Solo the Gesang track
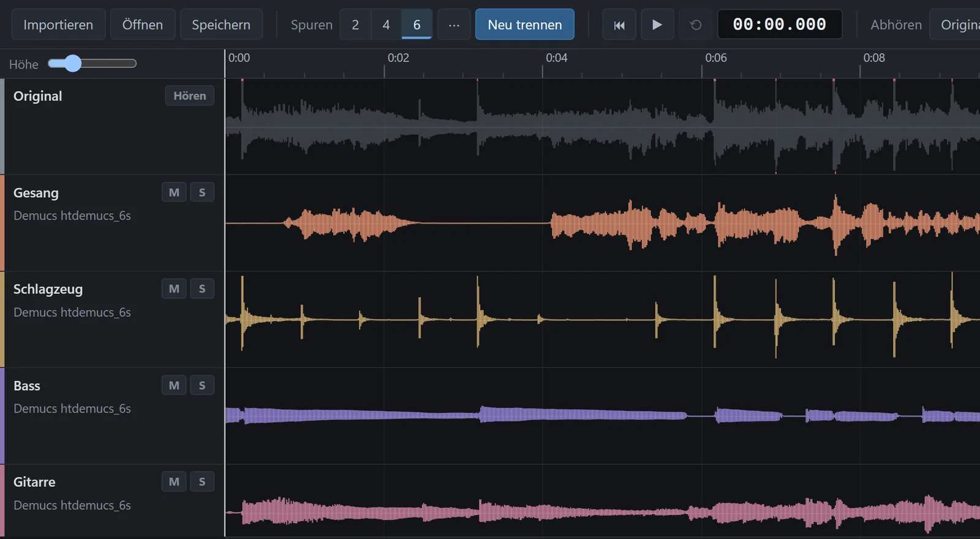Viewport: 980px width, 539px height. (202, 192)
